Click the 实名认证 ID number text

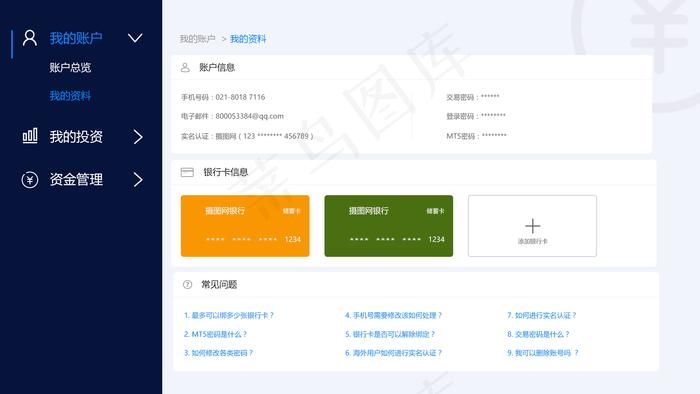[264, 136]
